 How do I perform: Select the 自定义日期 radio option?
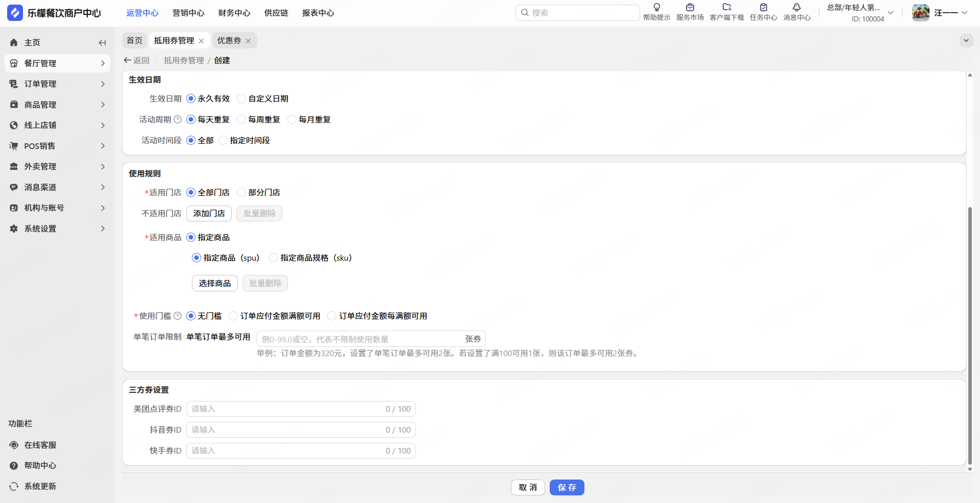(242, 98)
